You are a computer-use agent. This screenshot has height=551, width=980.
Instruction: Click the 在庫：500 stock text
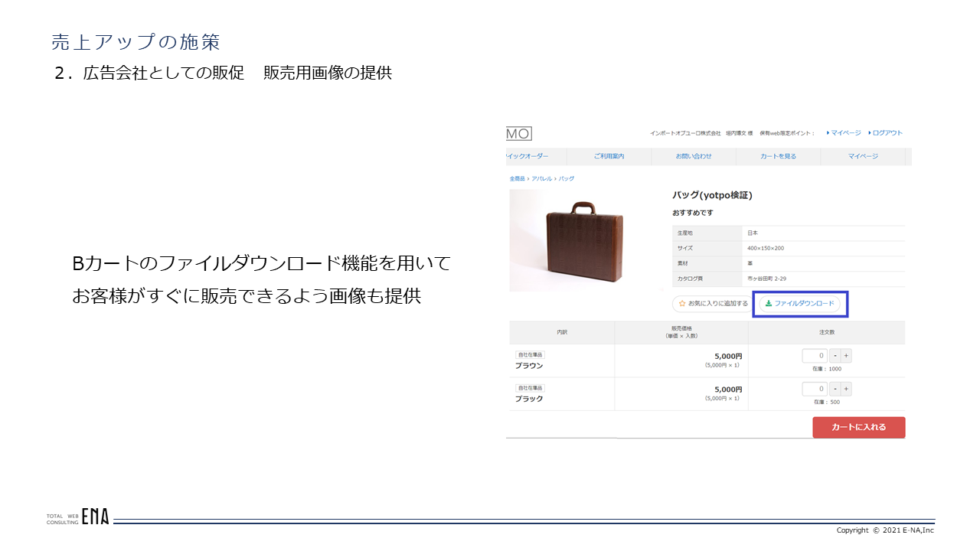click(x=827, y=402)
